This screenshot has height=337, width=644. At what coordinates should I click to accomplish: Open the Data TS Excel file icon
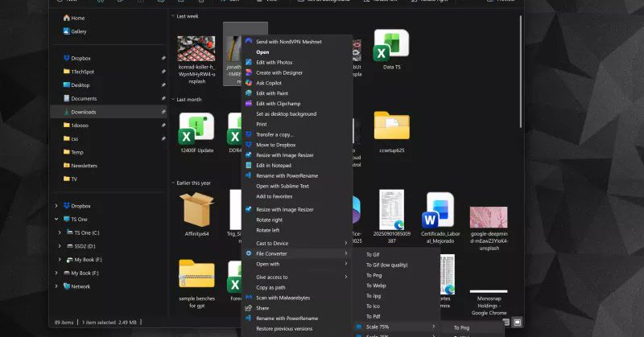[x=391, y=45]
